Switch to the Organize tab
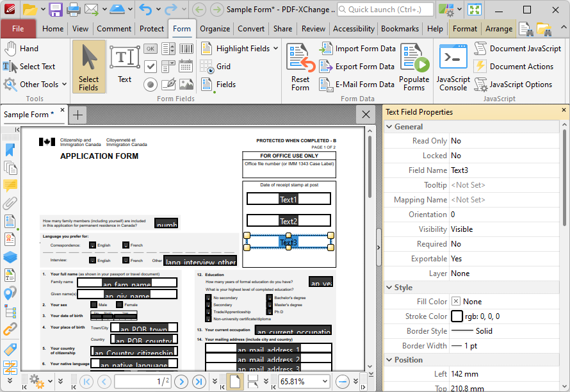This screenshot has height=392, width=570. point(215,29)
